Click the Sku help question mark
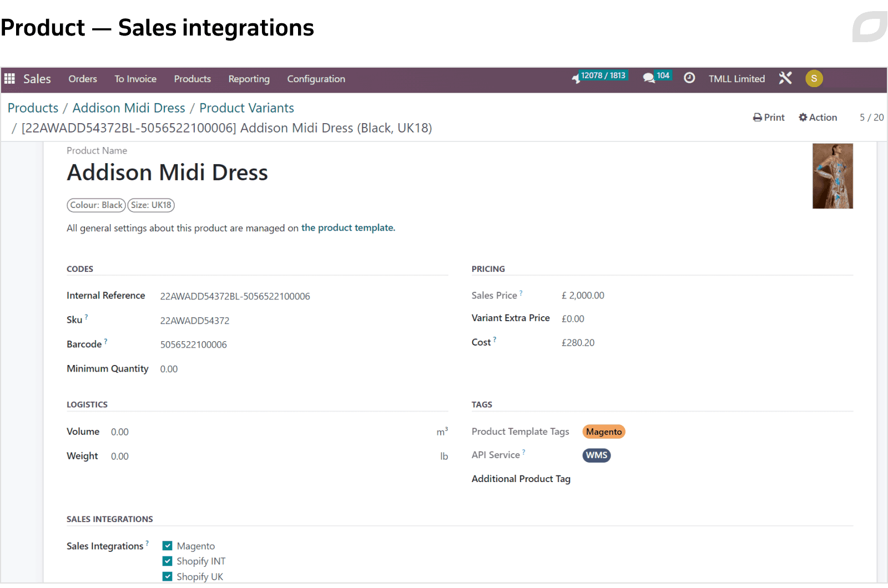The image size is (888, 588). [86, 317]
